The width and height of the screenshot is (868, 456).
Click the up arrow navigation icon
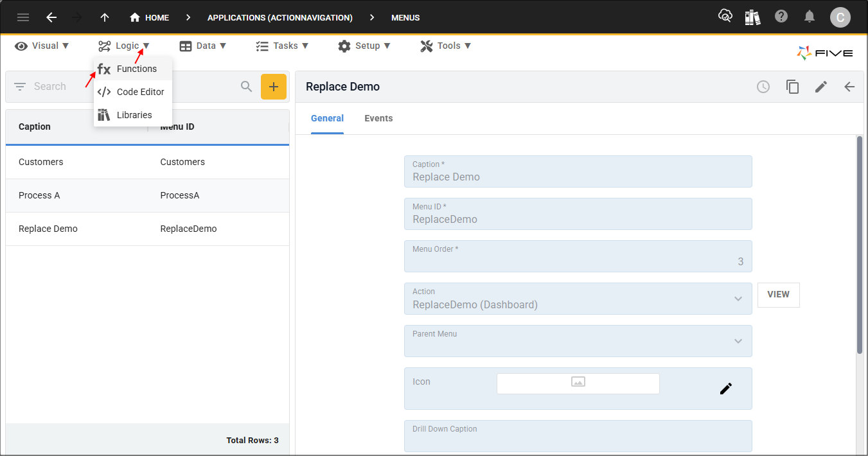pos(105,17)
